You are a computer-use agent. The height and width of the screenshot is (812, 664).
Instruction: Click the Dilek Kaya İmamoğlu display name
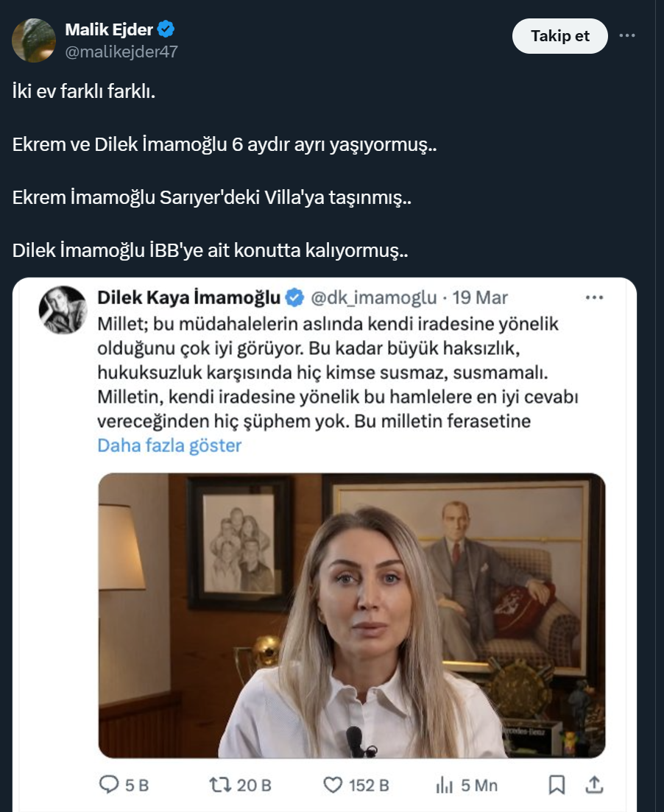pos(188,298)
